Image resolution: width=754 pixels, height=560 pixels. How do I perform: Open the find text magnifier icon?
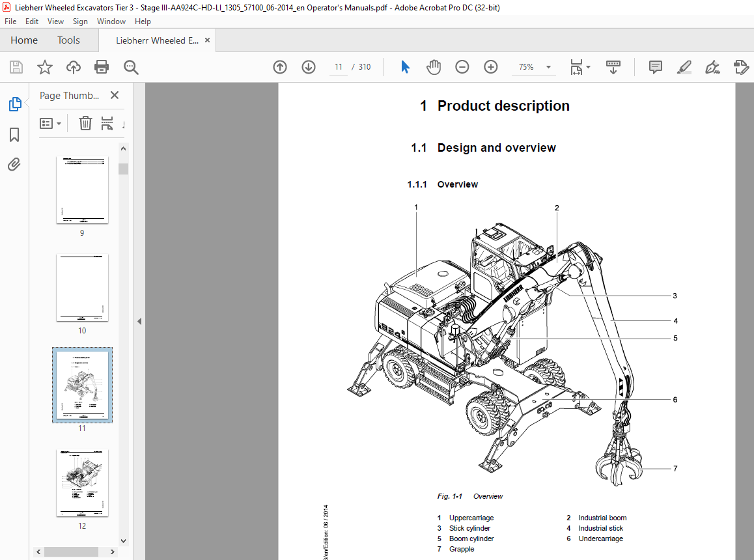[131, 67]
